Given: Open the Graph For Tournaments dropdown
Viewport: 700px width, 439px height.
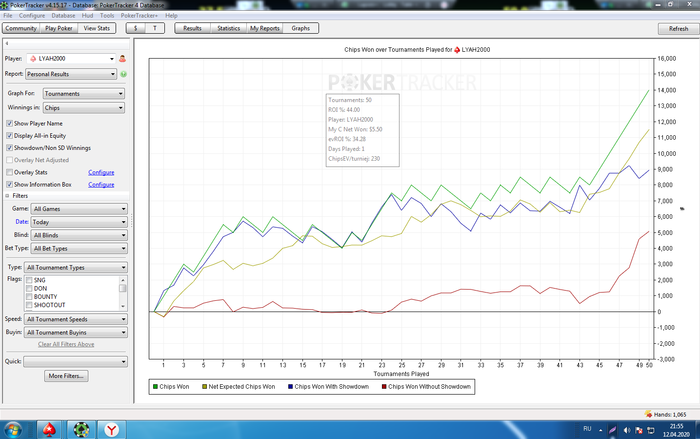Looking at the screenshot, I should click(x=83, y=93).
